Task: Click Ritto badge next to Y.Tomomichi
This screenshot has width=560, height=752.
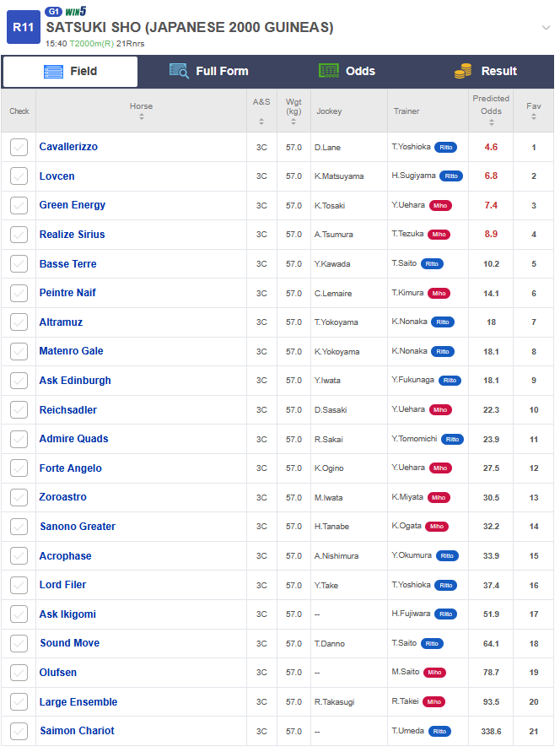Action: coord(452,440)
